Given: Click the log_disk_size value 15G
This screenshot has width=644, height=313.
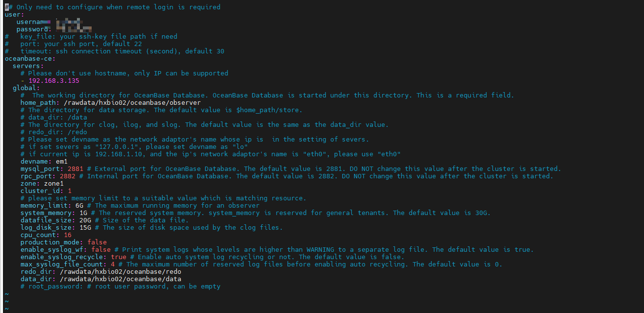Looking at the screenshot, I should pyautogui.click(x=85, y=228).
